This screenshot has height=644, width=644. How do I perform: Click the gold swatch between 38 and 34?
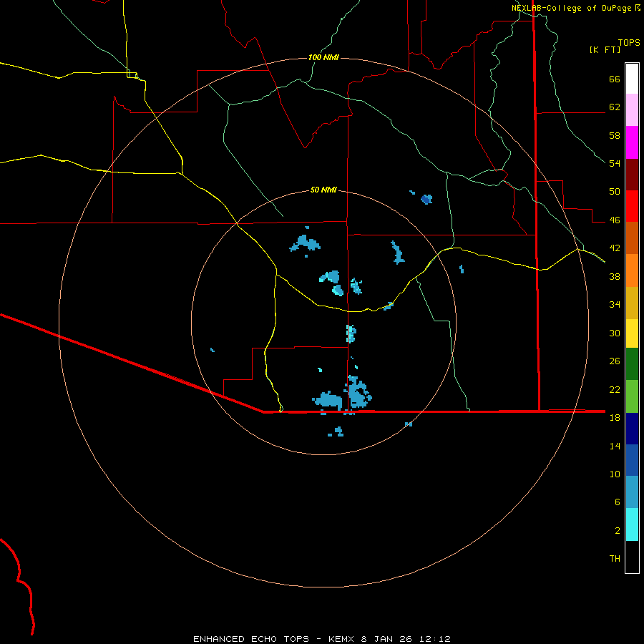click(632, 303)
